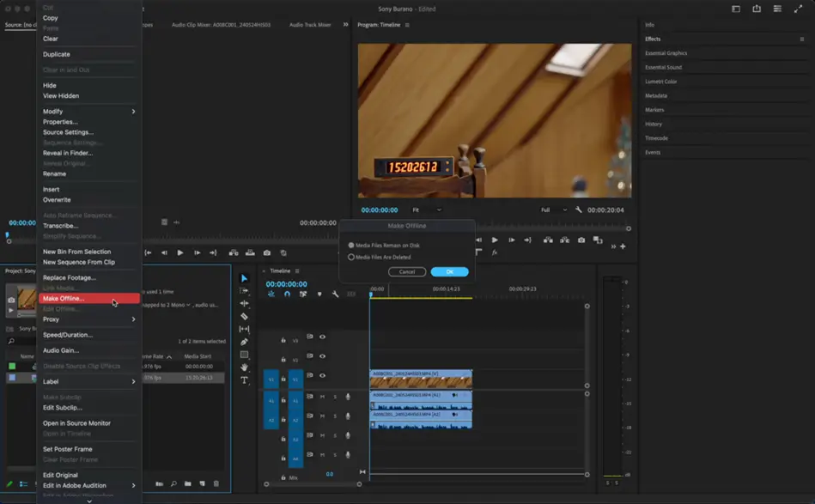Choose Make Offline... from the context menu
This screenshot has height=504, width=815.
tap(64, 299)
